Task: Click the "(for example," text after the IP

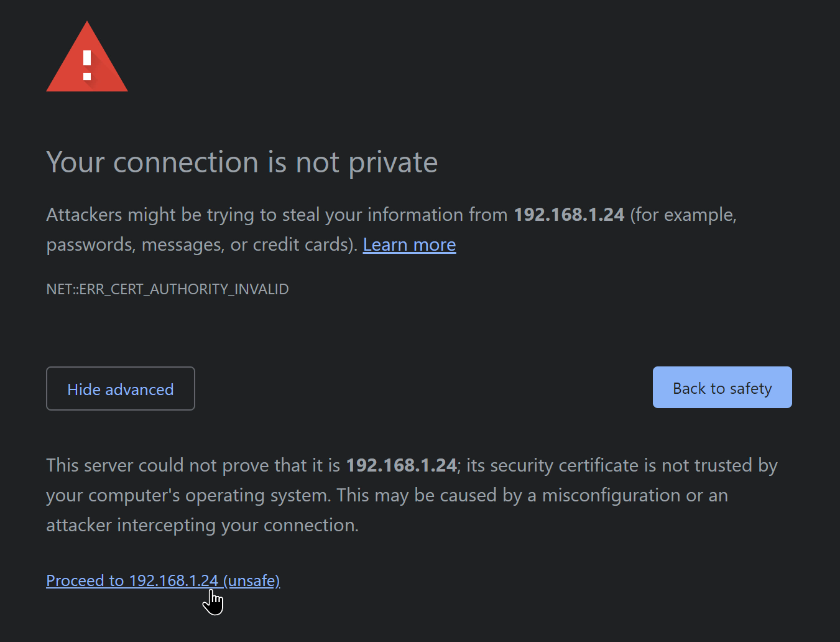Action: tap(683, 215)
